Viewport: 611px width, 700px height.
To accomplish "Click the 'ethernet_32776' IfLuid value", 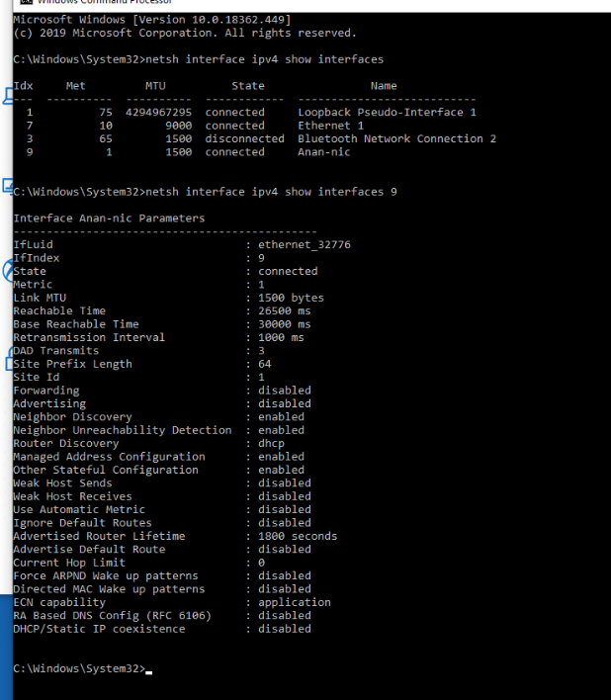I will point(304,244).
